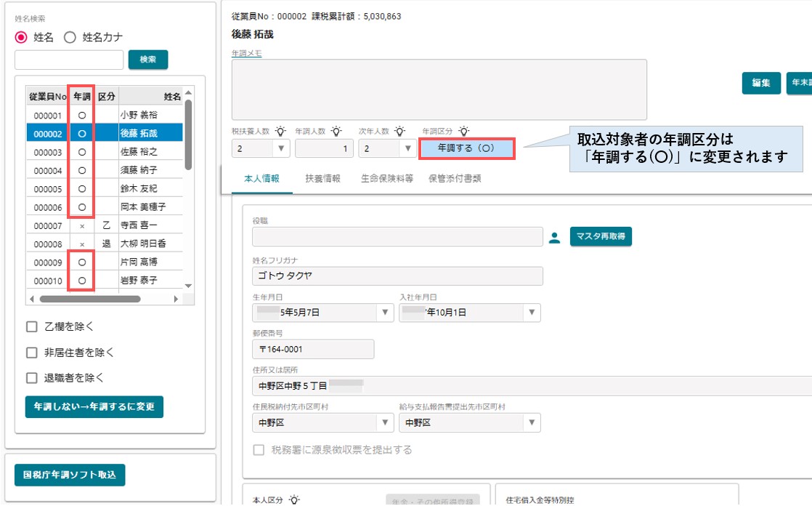Open the 税扶養人数 dropdown
This screenshot has width=812, height=506.
280,148
